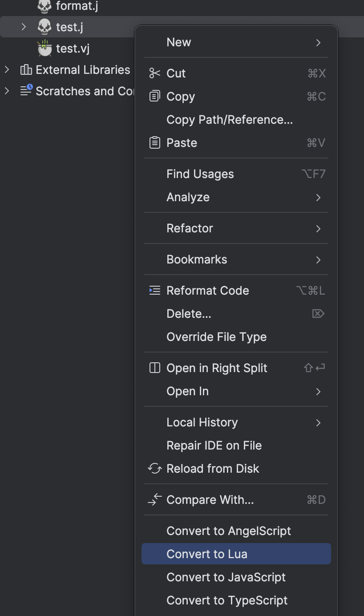The width and height of the screenshot is (364, 616).
Task: Click the skull icon beside test.j
Action: (x=44, y=27)
